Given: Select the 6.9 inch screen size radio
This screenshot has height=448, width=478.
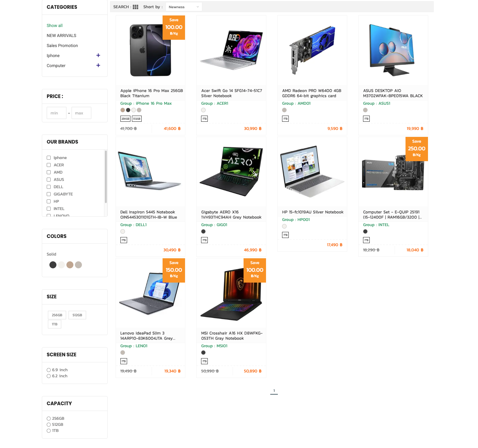Looking at the screenshot, I should tap(49, 370).
